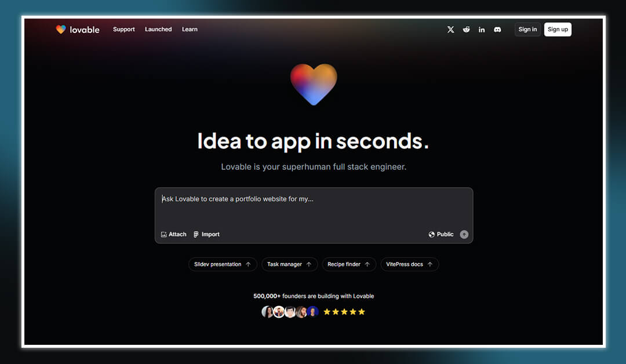Click the Attach label
Viewport: 626px width, 364px height.
pos(177,234)
